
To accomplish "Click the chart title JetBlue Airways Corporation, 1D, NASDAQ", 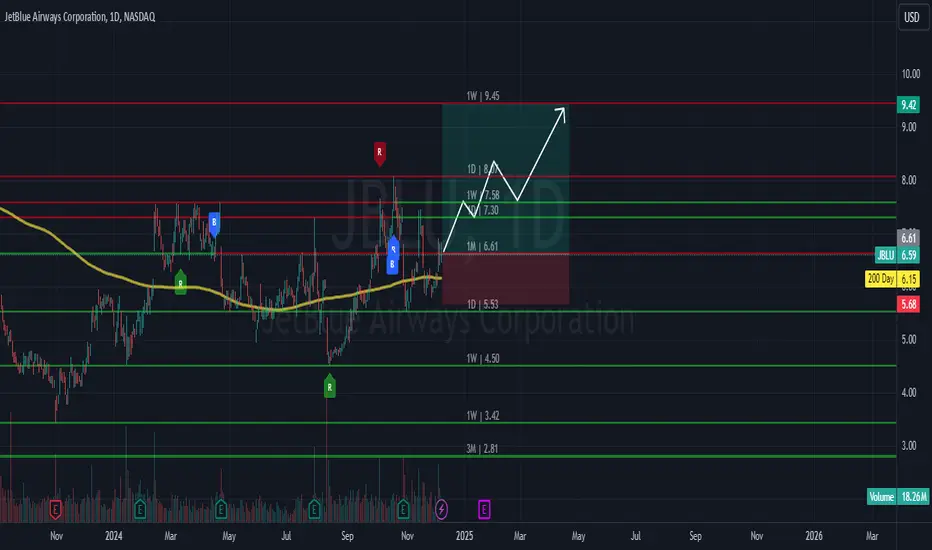I will click(x=80, y=17).
